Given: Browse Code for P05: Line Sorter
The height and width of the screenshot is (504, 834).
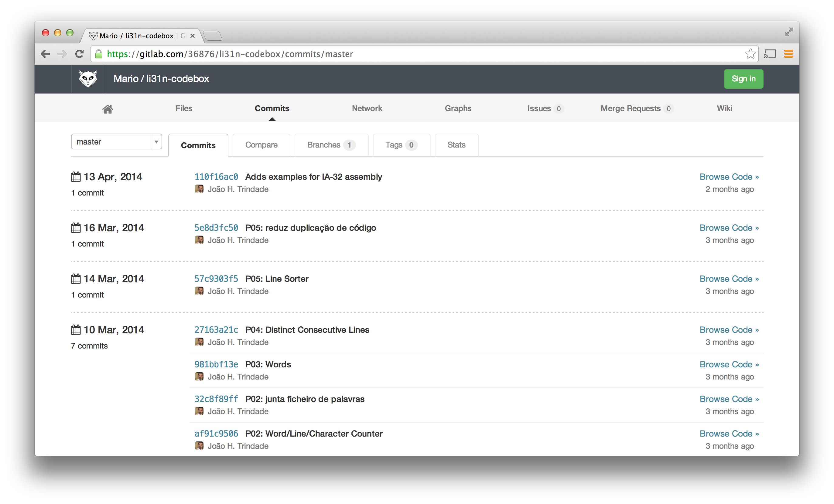Looking at the screenshot, I should pos(729,279).
